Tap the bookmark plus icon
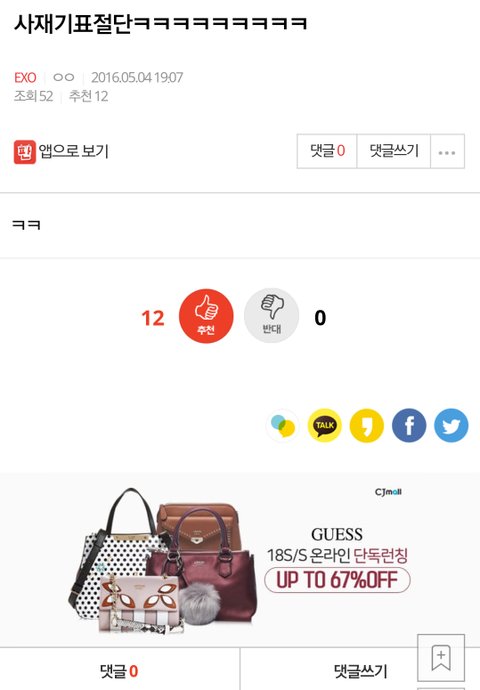The height and width of the screenshot is (690, 480). [441, 658]
